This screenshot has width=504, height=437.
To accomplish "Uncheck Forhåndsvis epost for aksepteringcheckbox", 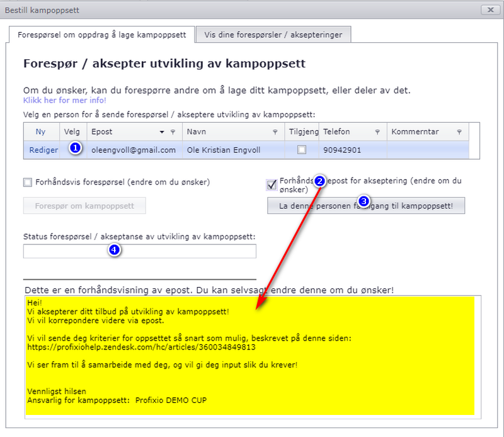I will click(272, 184).
